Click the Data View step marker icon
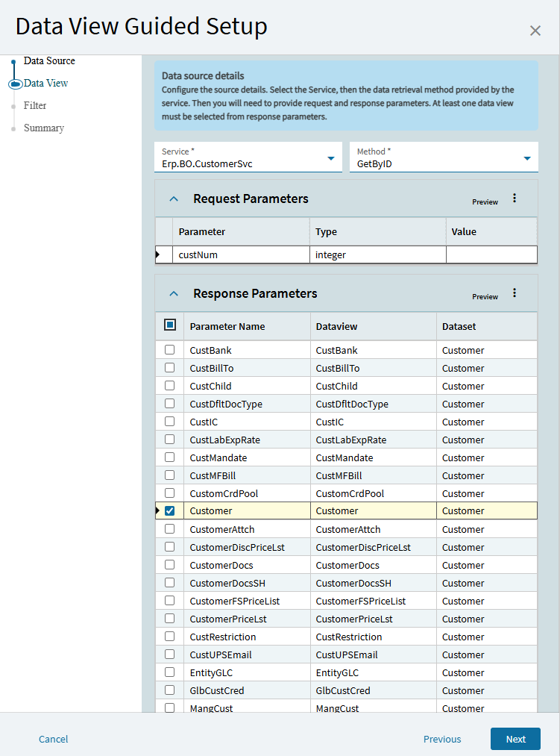Screen dimensions: 560x756 pos(16,84)
